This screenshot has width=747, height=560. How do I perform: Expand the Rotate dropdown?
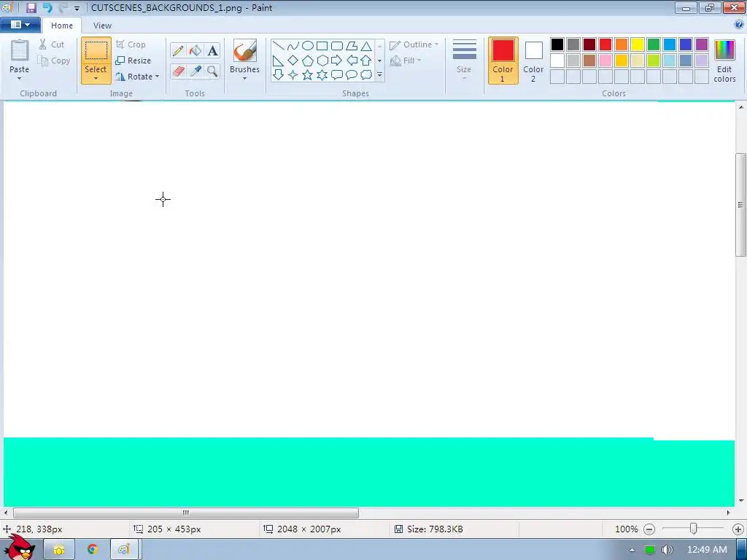[158, 77]
